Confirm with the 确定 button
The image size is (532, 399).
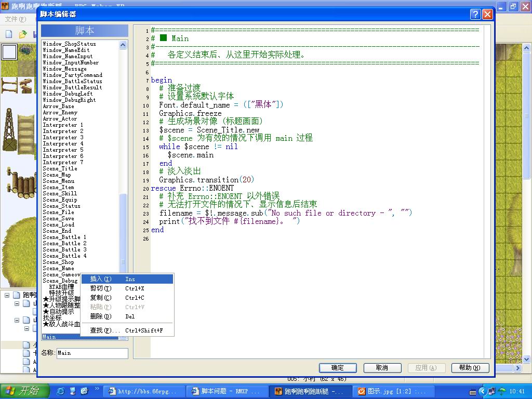click(338, 368)
